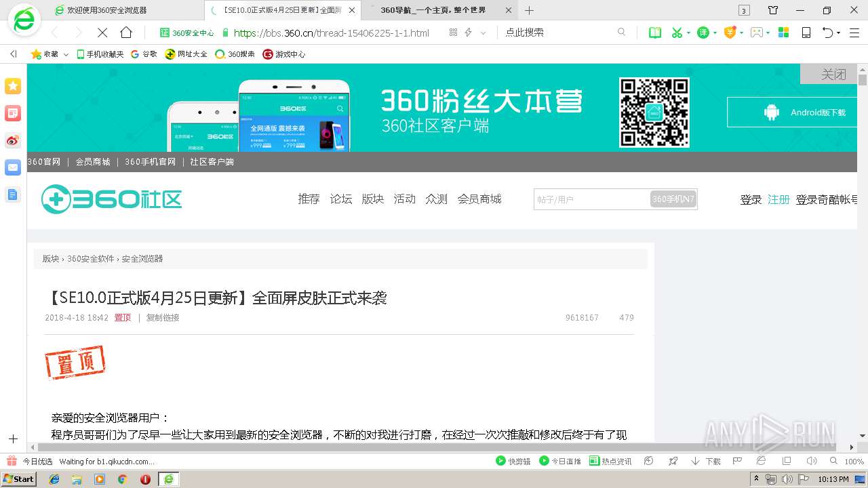Click the address bar QR code icon
868x488 pixels.
point(453,33)
